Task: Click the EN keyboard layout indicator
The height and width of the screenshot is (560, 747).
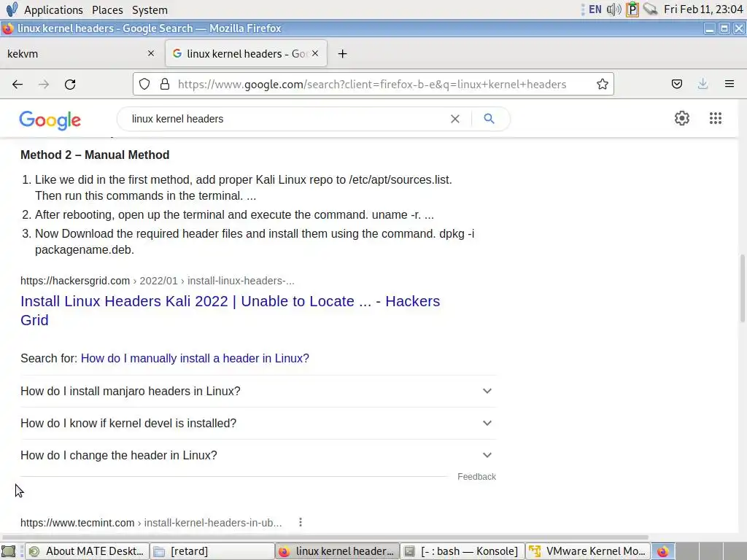Action: point(595,9)
